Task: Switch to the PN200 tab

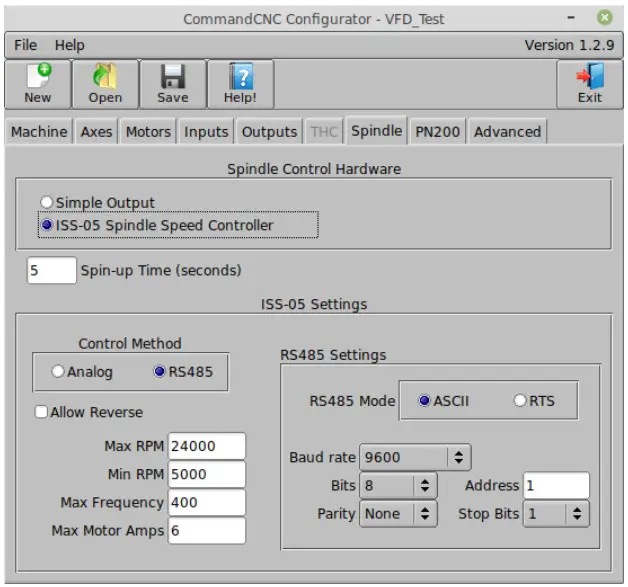Action: click(x=437, y=132)
